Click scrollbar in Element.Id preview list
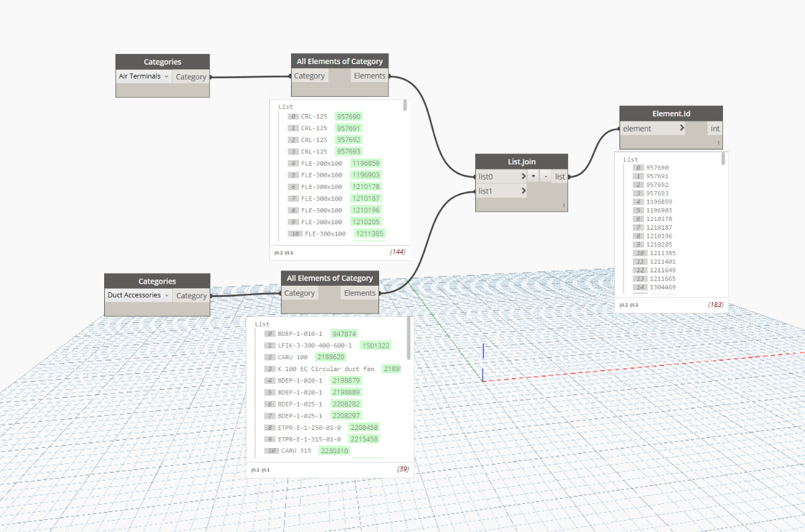805x532 pixels. 723,159
